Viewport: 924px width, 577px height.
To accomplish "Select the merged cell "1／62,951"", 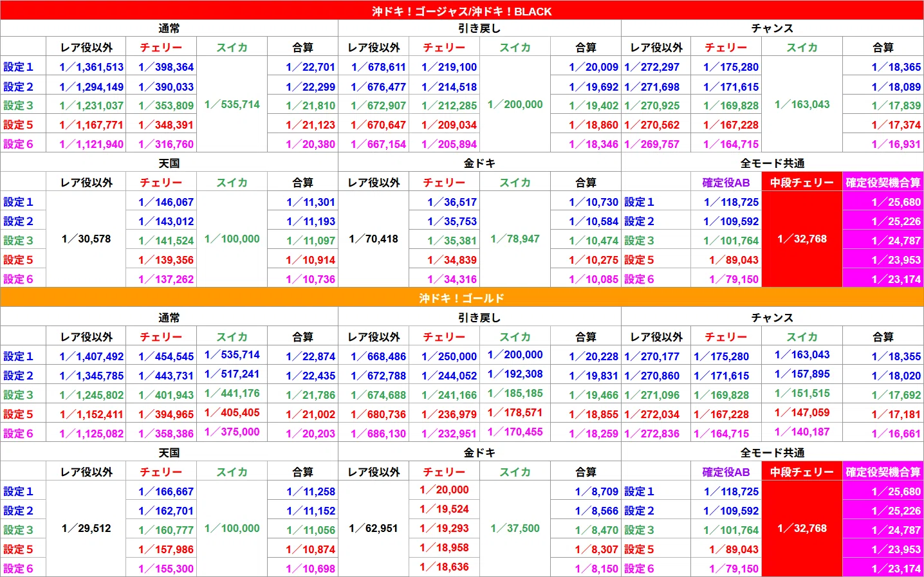I will (x=373, y=528).
